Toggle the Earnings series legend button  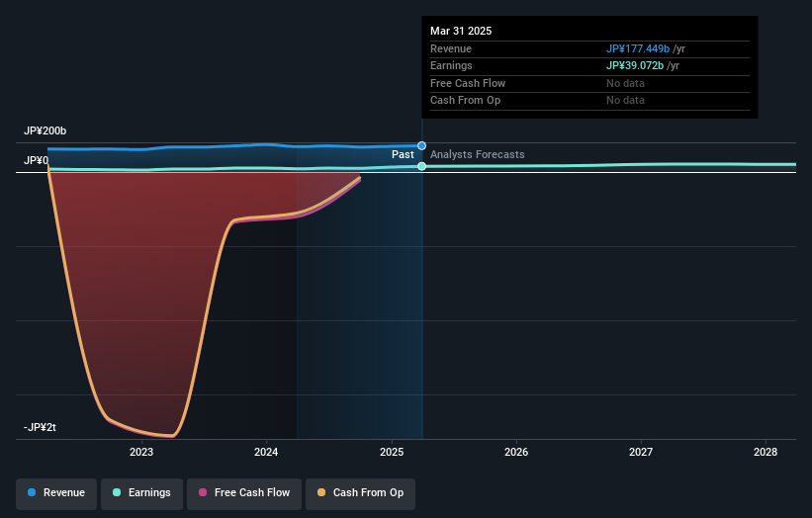[141, 493]
